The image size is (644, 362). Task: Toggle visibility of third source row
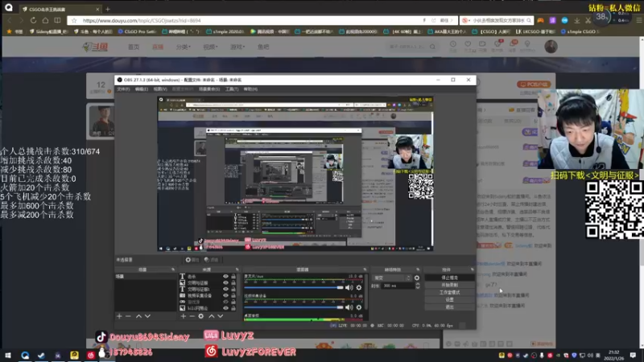[225, 289]
